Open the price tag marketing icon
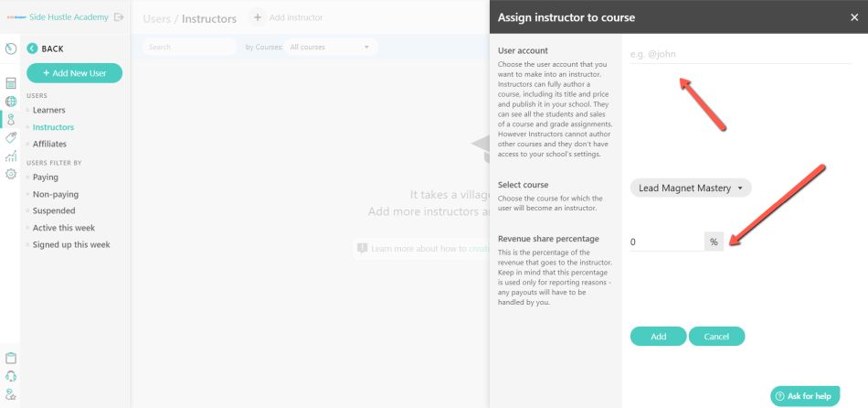This screenshot has height=408, width=868. 11,137
